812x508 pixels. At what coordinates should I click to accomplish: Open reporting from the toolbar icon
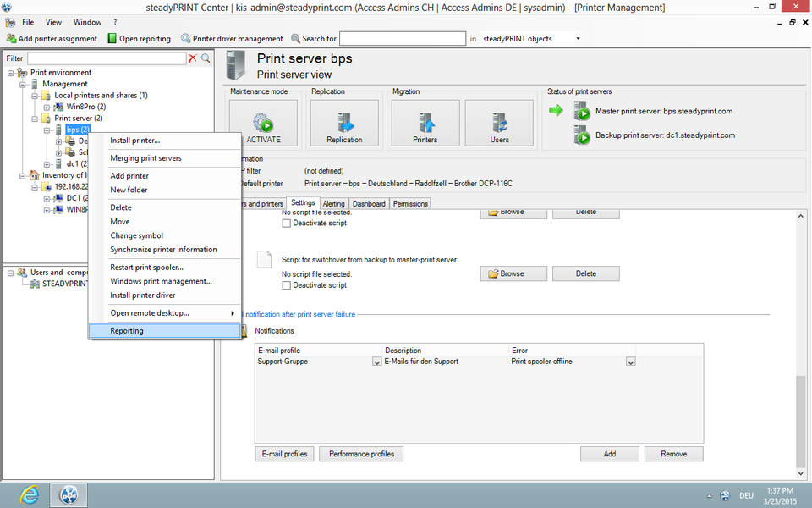[x=112, y=38]
